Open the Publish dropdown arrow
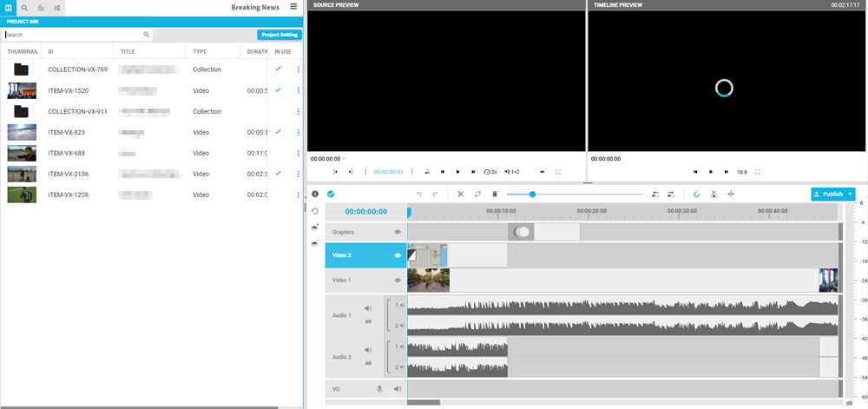Viewport: 868px width, 409px height. pyautogui.click(x=851, y=194)
